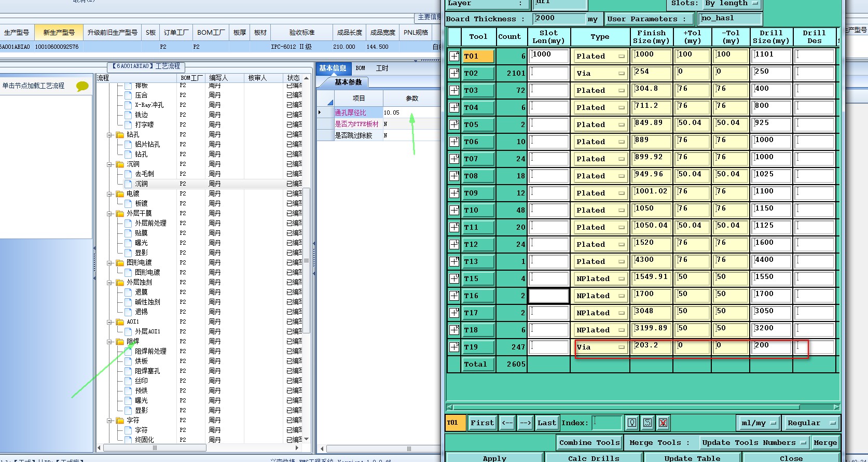Collapse the 阻焊 folder node
The width and height of the screenshot is (868, 462).
tap(110, 342)
